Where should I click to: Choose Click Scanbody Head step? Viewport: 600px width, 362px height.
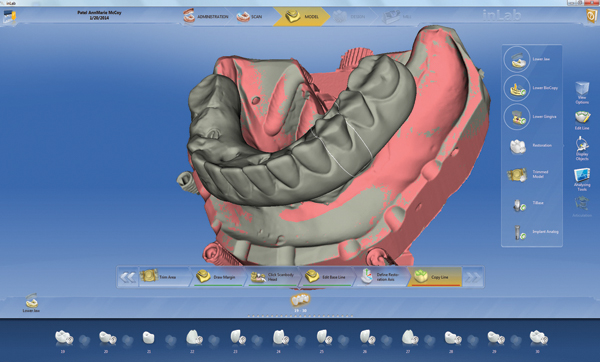pyautogui.click(x=272, y=277)
